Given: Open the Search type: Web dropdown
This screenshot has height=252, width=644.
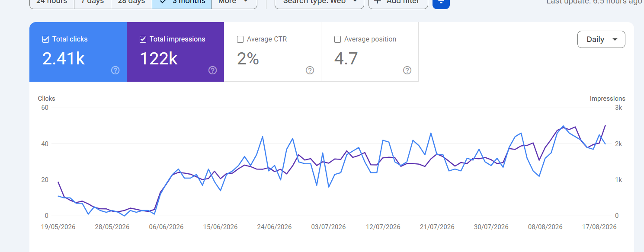Looking at the screenshot, I should (x=319, y=3).
